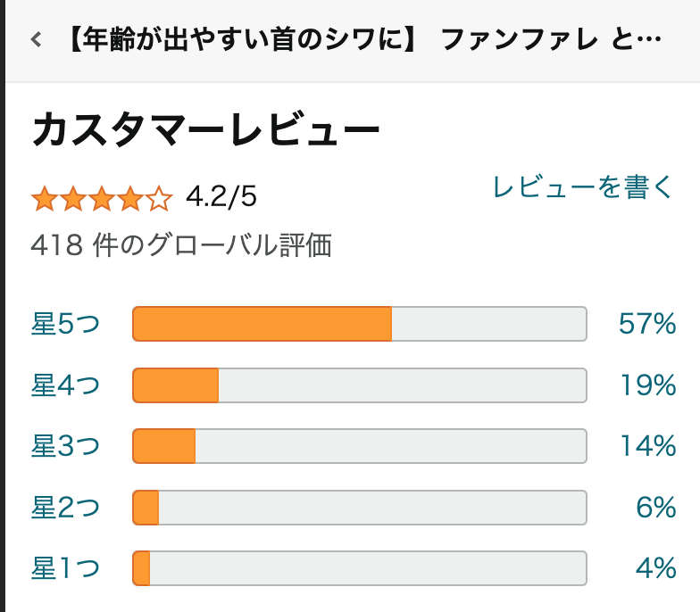Click the 4-star histogram bar

[x=359, y=385]
